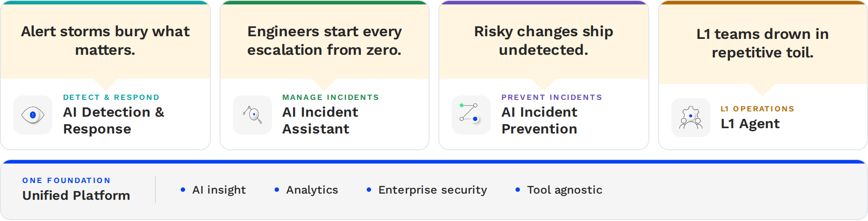
Task: Click the Unified Platform heading
Action: pyautogui.click(x=76, y=195)
